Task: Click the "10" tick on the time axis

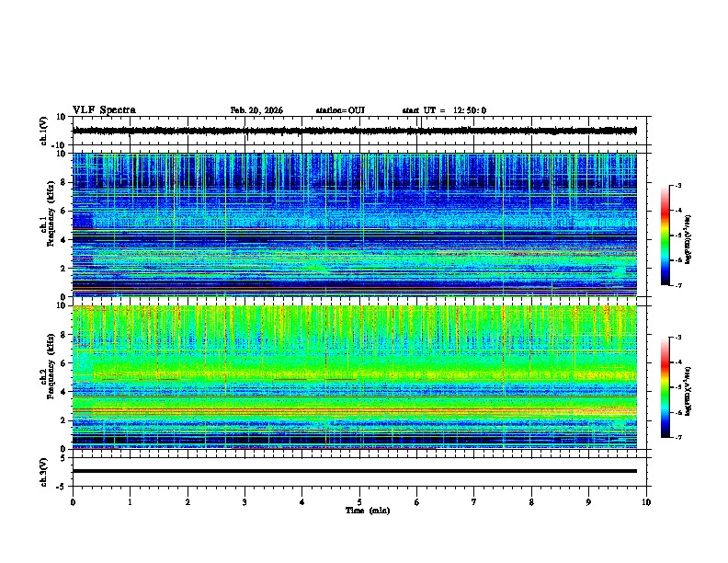Action: point(646,502)
